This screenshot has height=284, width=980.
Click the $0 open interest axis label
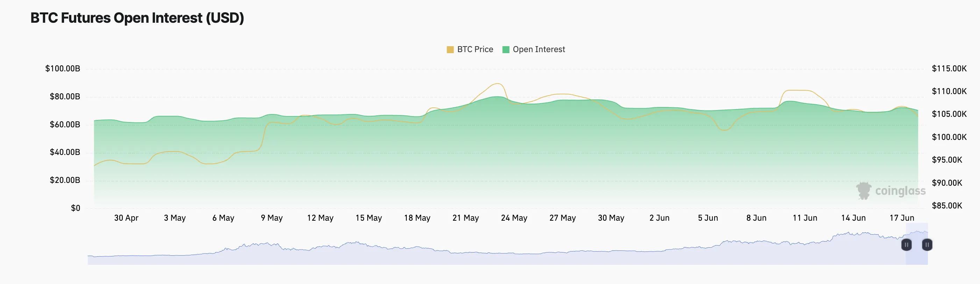click(75, 208)
